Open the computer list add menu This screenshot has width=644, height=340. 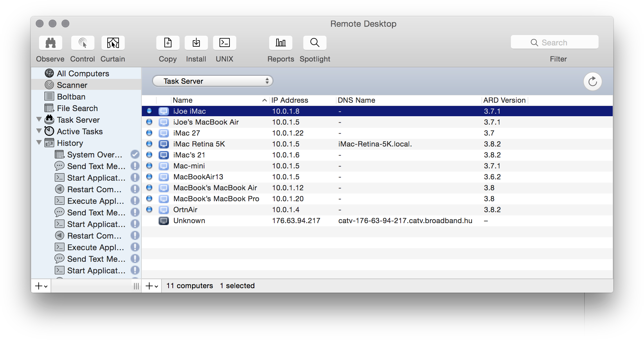152,286
